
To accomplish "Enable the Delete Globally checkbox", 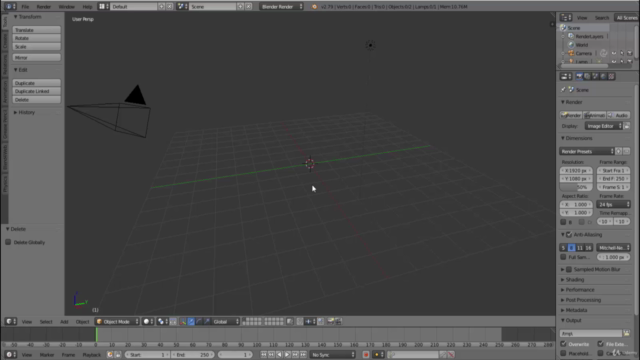I will [x=8, y=242].
